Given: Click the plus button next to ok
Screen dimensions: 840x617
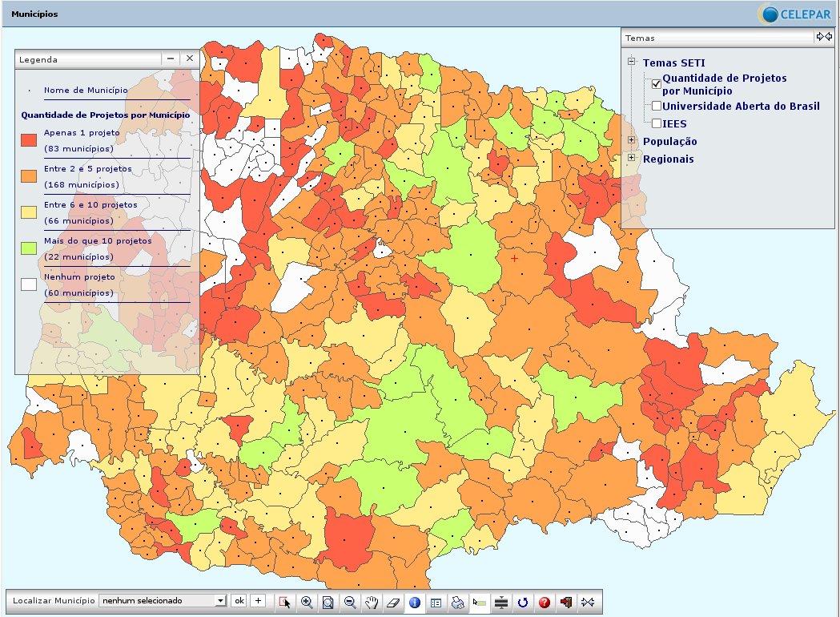Looking at the screenshot, I should tap(258, 600).
